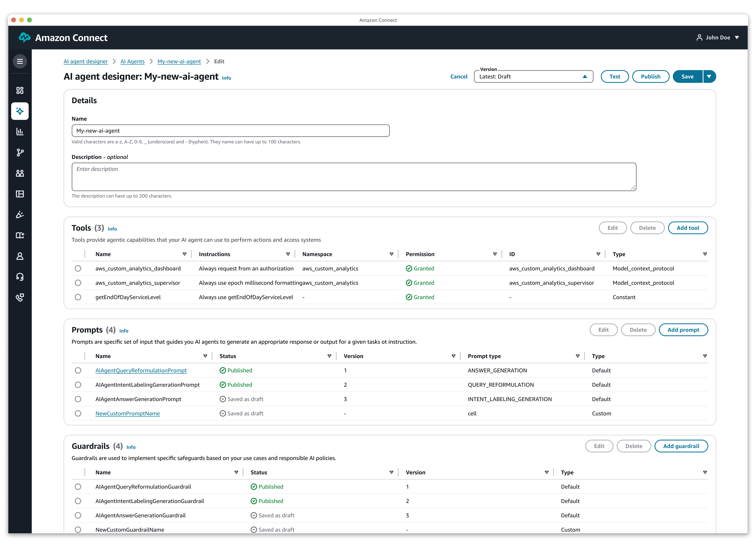Expand the Save button dropdown arrow
This screenshot has width=756, height=548.
(x=709, y=77)
